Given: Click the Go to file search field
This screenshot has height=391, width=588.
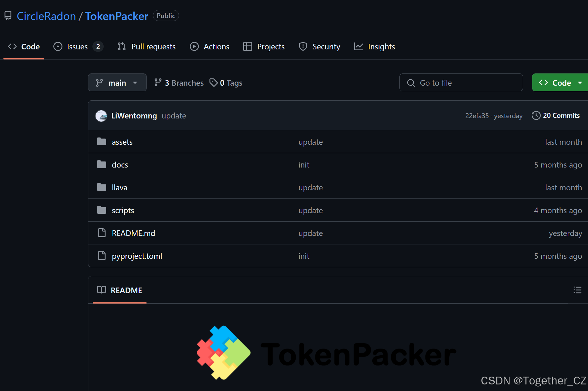Looking at the screenshot, I should [461, 83].
